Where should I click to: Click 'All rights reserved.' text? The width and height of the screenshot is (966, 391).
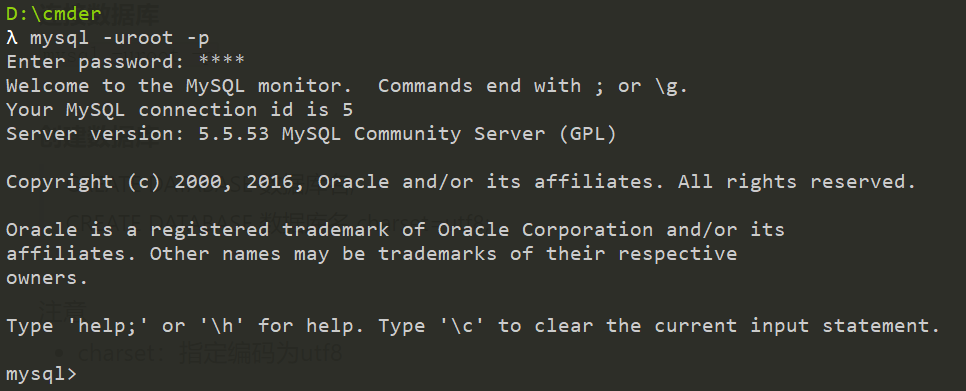coord(797,182)
